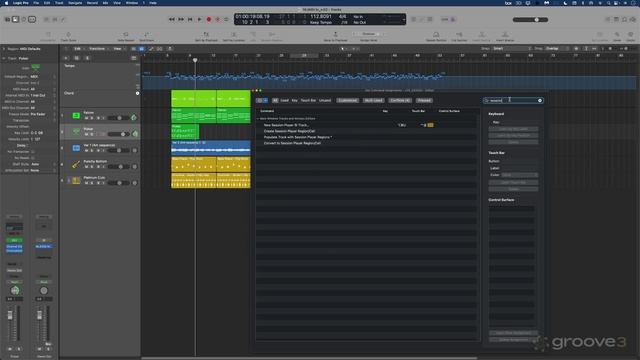This screenshot has width=640, height=360.
Task: Select the Unused filter in Key Commands
Action: 325,100
